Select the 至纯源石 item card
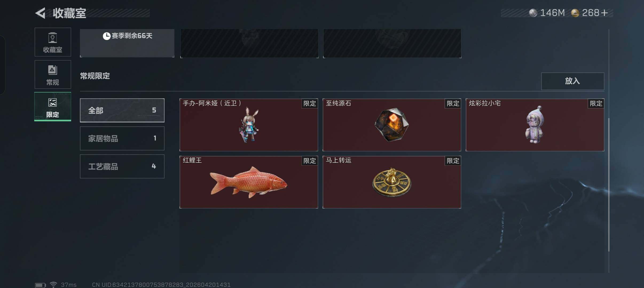Image resolution: width=644 pixels, height=288 pixels. (x=392, y=125)
